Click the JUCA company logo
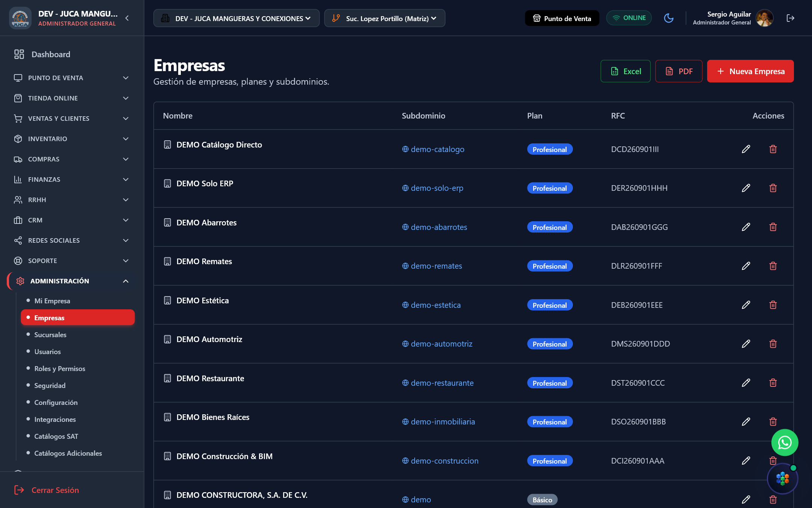 pos(20,18)
